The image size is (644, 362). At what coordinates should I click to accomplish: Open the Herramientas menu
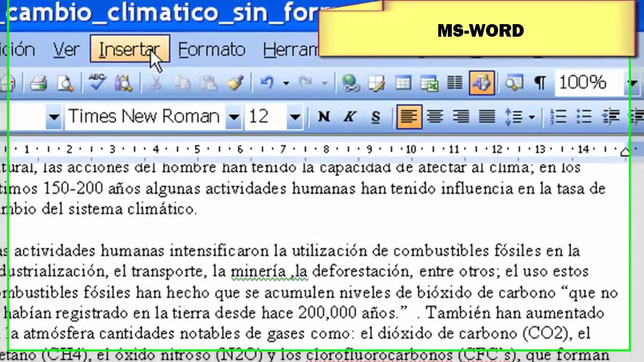coord(291,49)
